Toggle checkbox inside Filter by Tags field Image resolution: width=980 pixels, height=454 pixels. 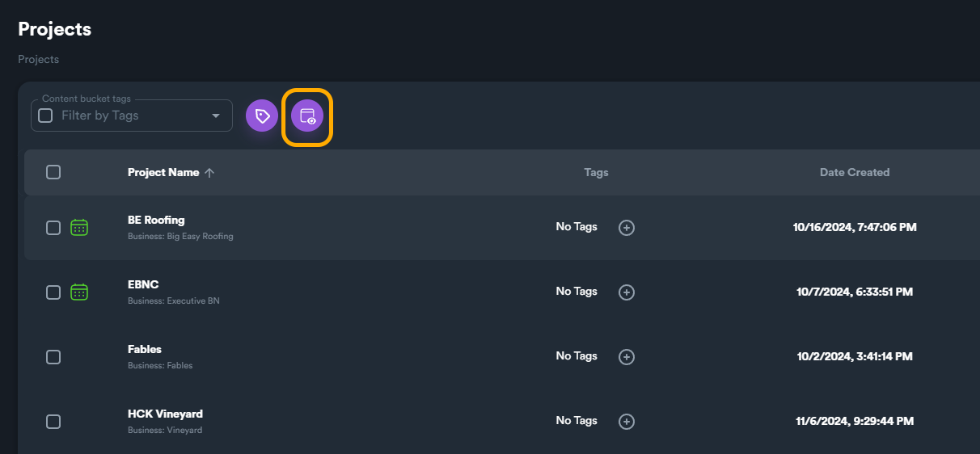tap(46, 116)
